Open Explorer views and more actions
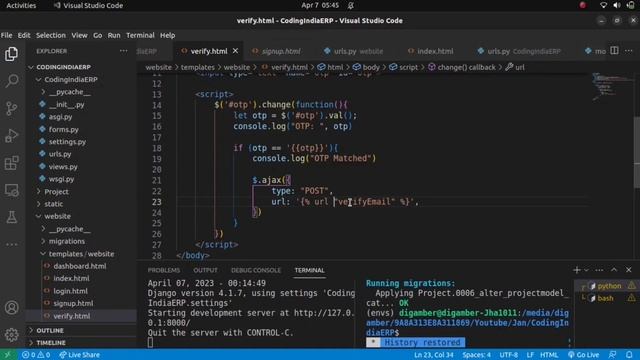 click(x=124, y=51)
